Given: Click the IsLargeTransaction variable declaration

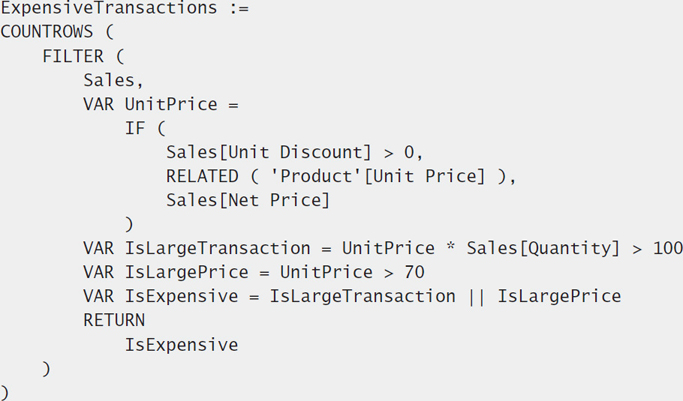Looking at the screenshot, I should [217, 248].
